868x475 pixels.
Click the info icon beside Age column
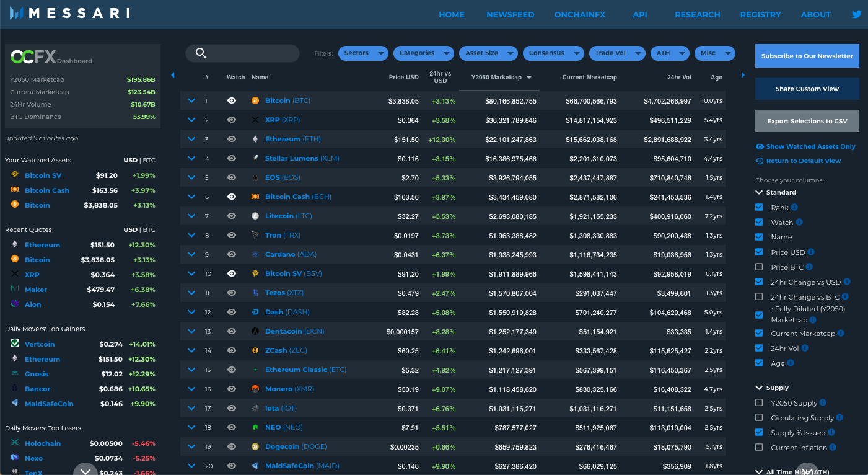[x=791, y=363]
